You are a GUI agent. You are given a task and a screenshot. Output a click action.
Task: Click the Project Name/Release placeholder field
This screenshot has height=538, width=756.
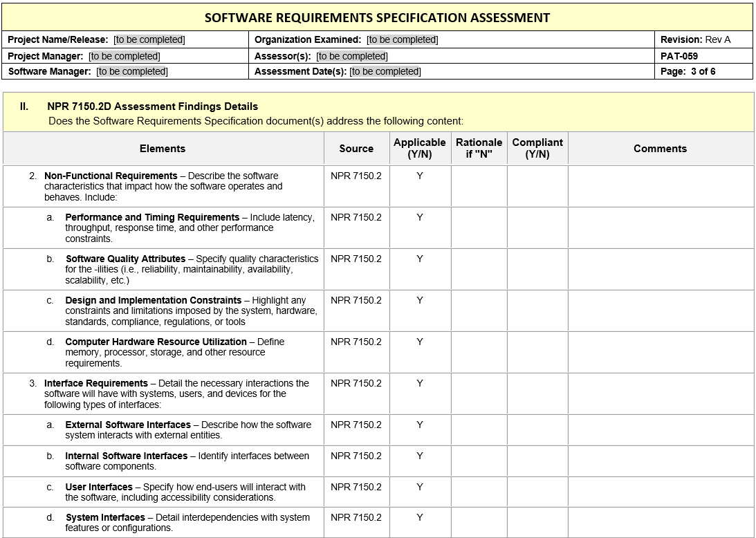point(149,40)
